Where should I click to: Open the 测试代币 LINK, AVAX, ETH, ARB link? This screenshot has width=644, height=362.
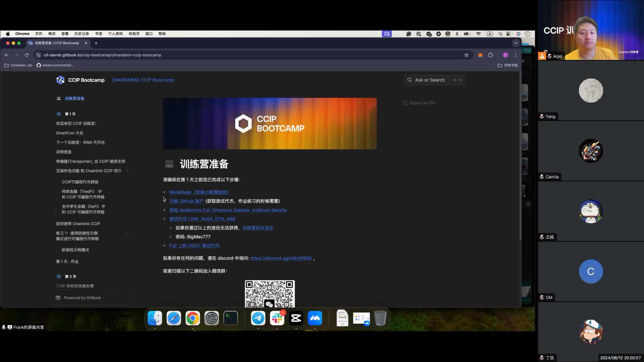(x=202, y=219)
